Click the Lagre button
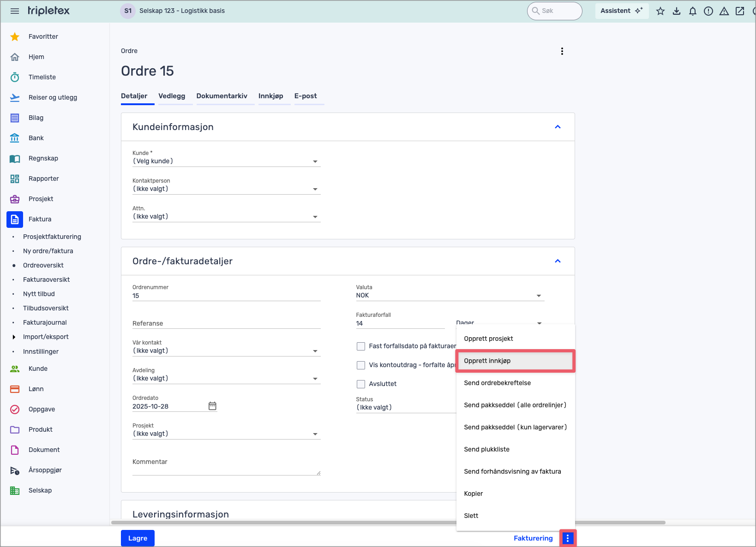756x547 pixels. (x=138, y=538)
